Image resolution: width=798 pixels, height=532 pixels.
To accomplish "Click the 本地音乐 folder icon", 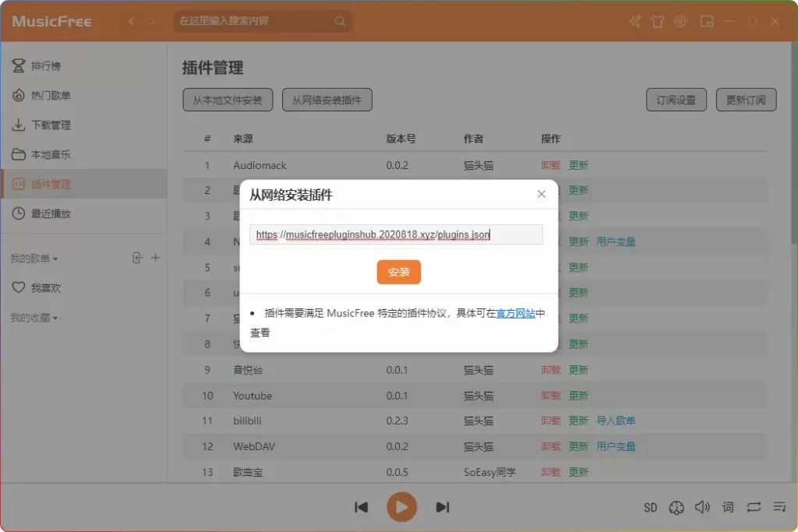I will coord(19,154).
